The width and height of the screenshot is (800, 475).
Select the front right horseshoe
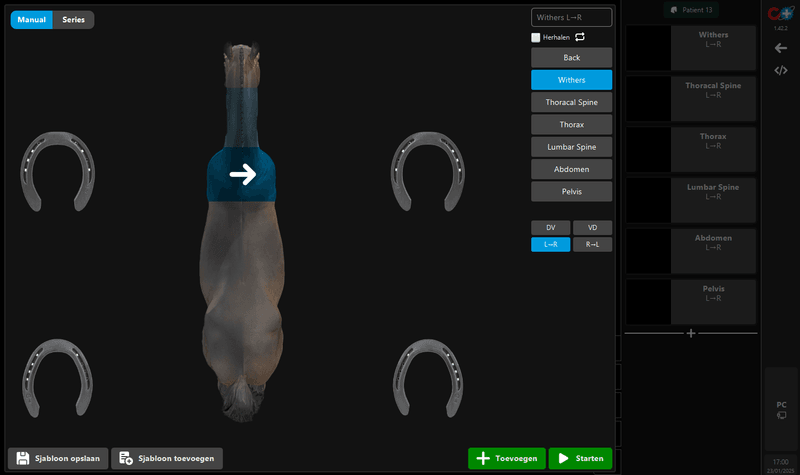pos(427,171)
